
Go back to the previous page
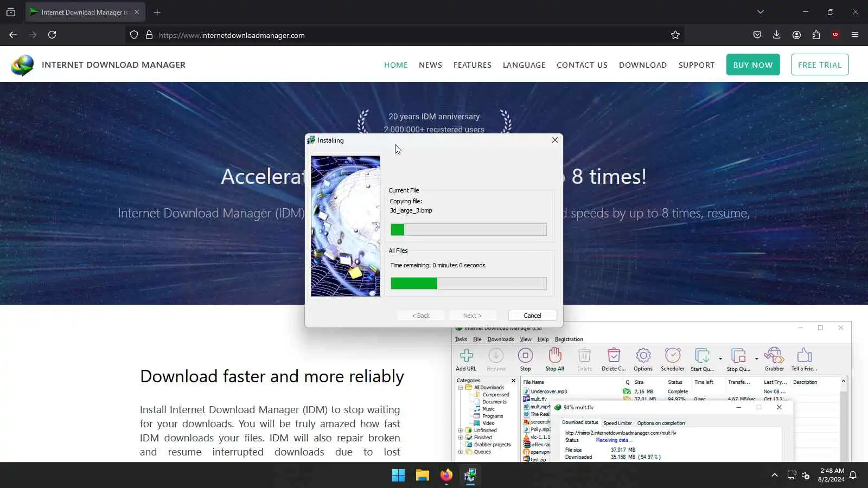point(13,35)
